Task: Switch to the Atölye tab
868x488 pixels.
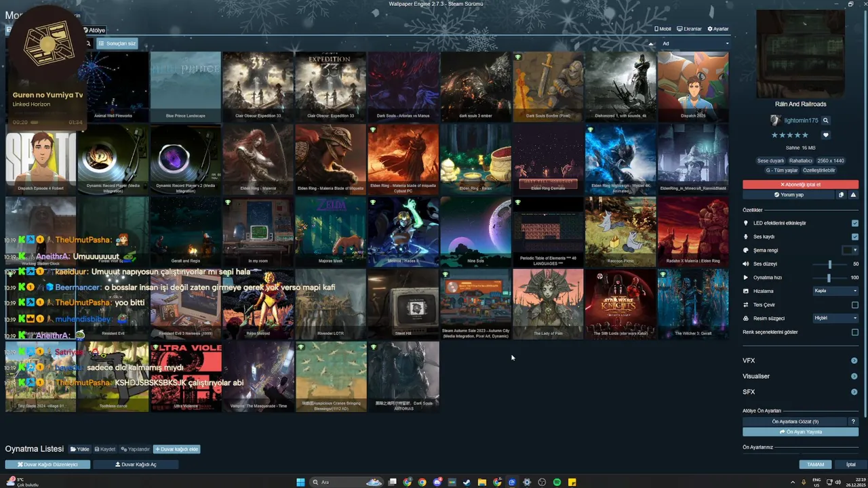Action: 94,30
